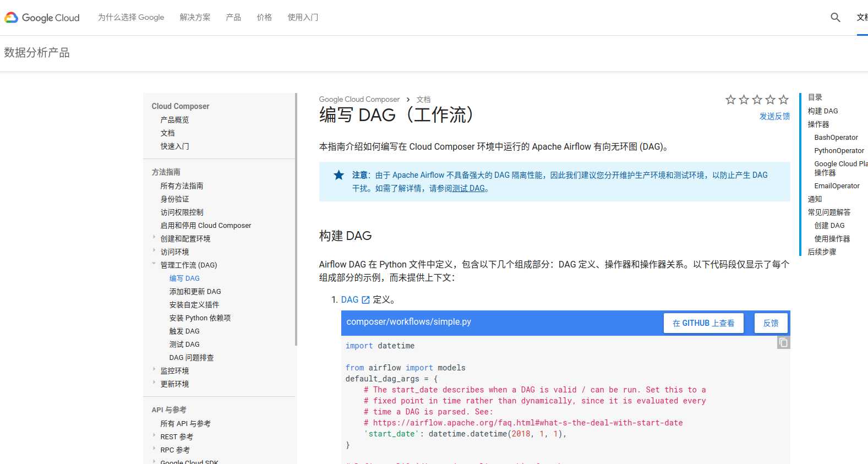Expand 监控环境 section arrow
The height and width of the screenshot is (464, 868).
pos(154,369)
